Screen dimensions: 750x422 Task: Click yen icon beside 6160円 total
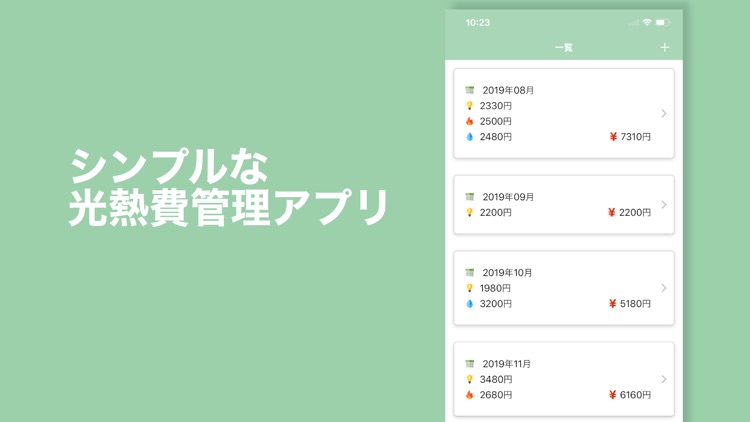point(612,395)
